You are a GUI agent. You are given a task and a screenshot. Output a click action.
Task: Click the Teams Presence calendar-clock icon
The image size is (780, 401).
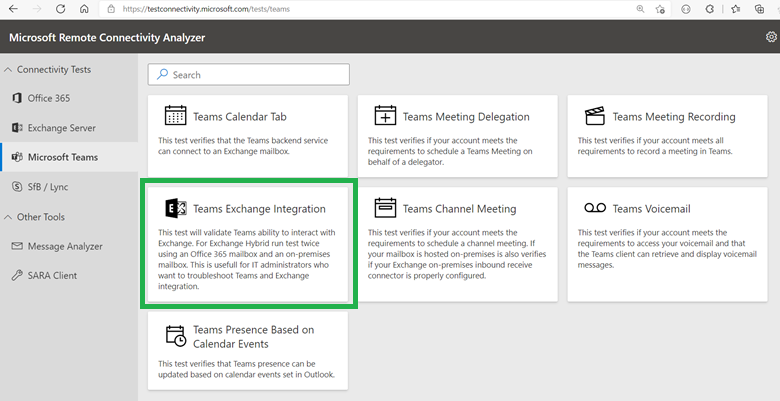click(x=176, y=336)
